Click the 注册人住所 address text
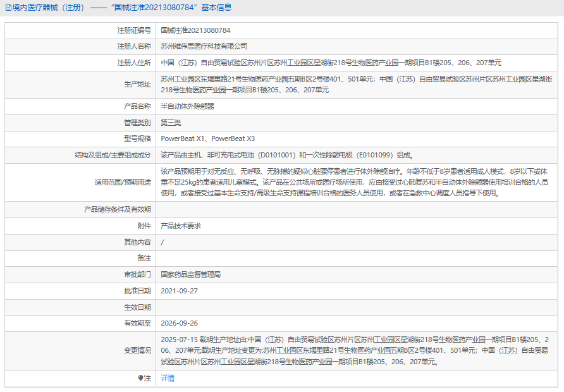 point(331,63)
